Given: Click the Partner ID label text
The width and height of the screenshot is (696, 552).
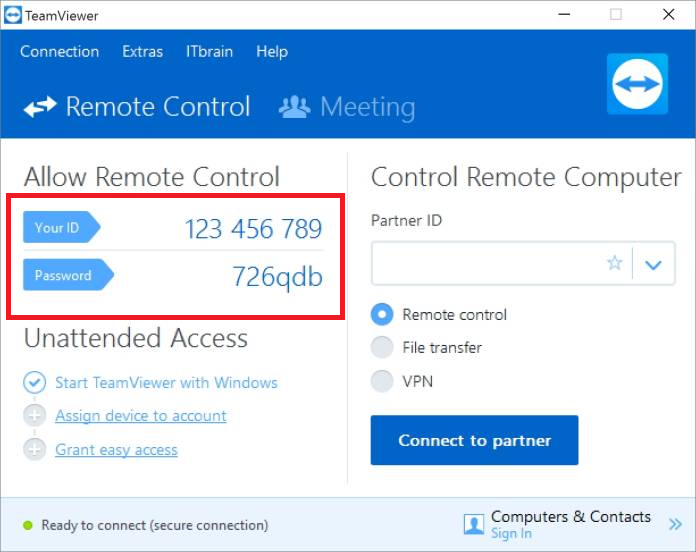Looking at the screenshot, I should click(407, 221).
